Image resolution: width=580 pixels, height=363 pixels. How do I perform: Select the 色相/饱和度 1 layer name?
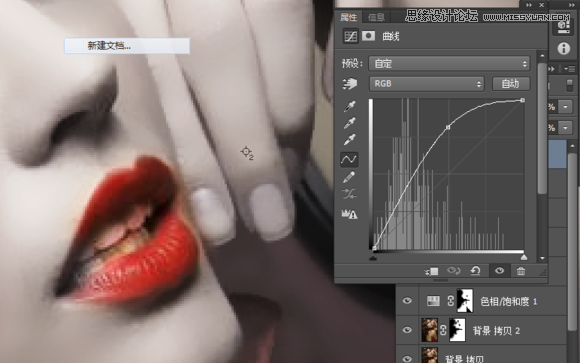point(509,302)
